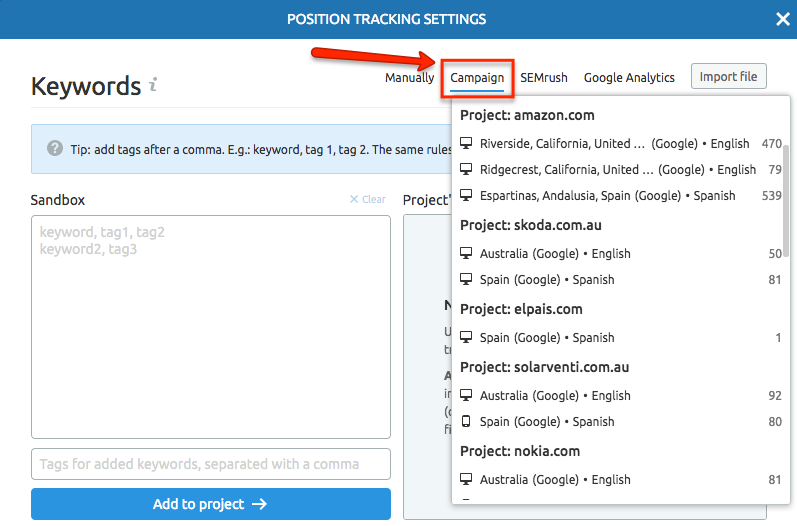Select solarventi.com.au Australia English campaign
797x526 pixels.
point(620,395)
